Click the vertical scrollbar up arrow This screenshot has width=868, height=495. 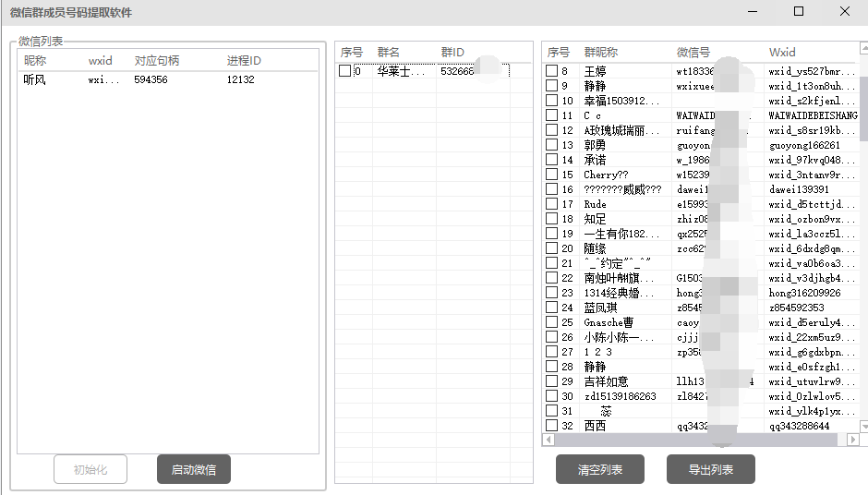864,48
